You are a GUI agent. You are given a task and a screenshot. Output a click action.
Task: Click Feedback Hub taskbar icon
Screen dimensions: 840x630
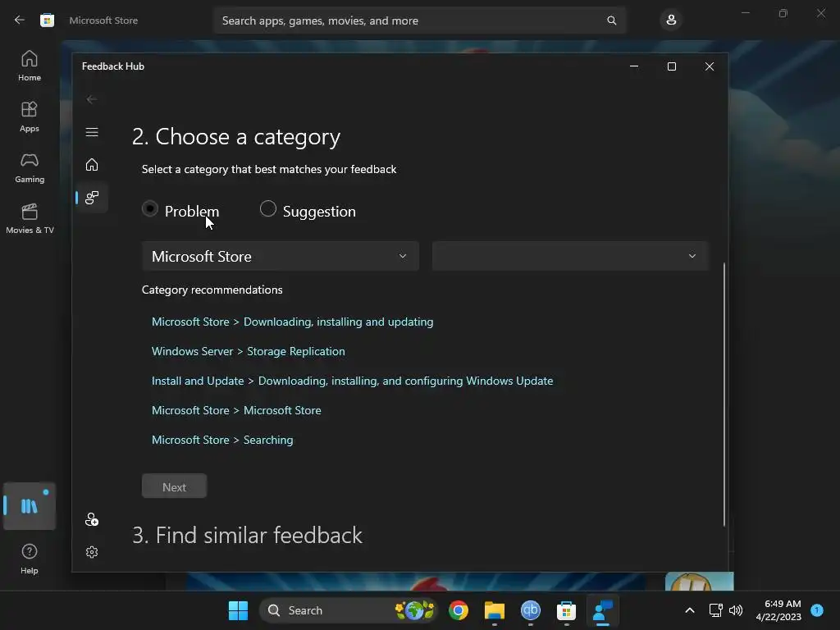603,610
